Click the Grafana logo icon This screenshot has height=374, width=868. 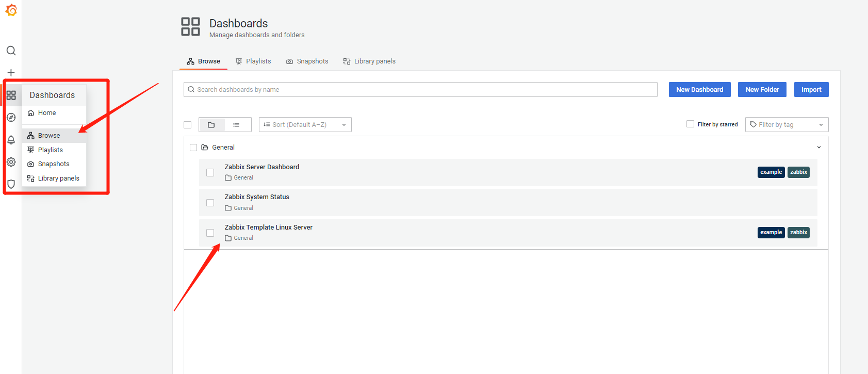pyautogui.click(x=11, y=10)
